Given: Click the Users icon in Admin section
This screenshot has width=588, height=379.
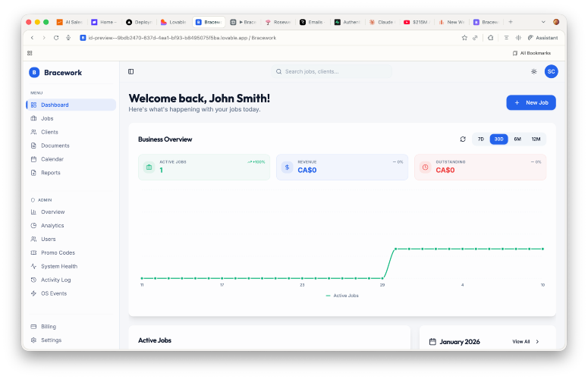Looking at the screenshot, I should click(x=33, y=239).
